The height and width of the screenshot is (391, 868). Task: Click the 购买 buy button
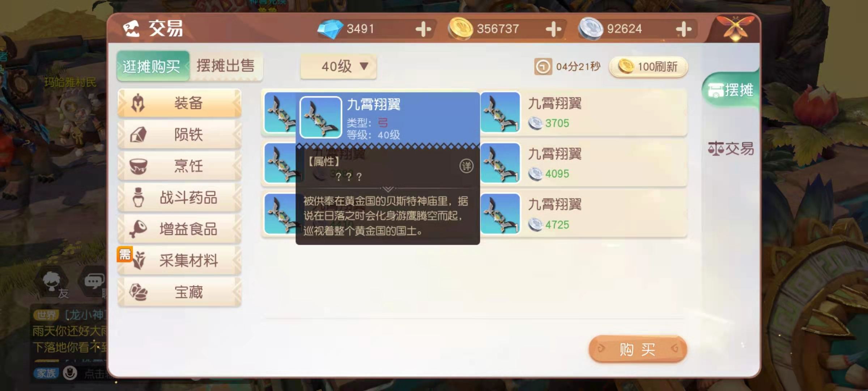click(x=638, y=349)
